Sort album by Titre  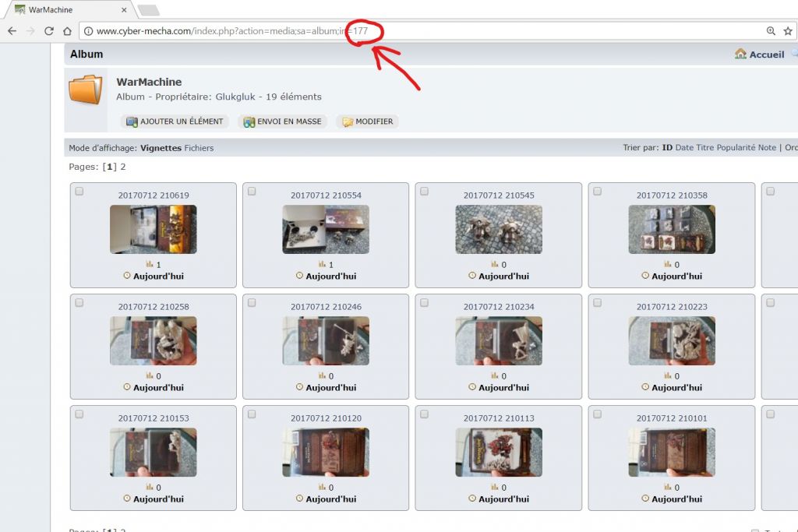(705, 147)
